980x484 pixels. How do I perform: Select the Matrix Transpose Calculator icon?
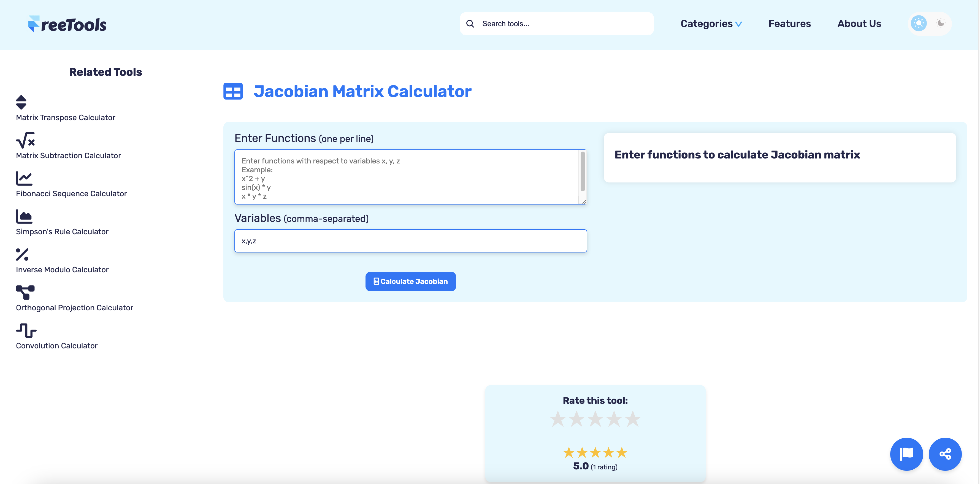(x=21, y=102)
